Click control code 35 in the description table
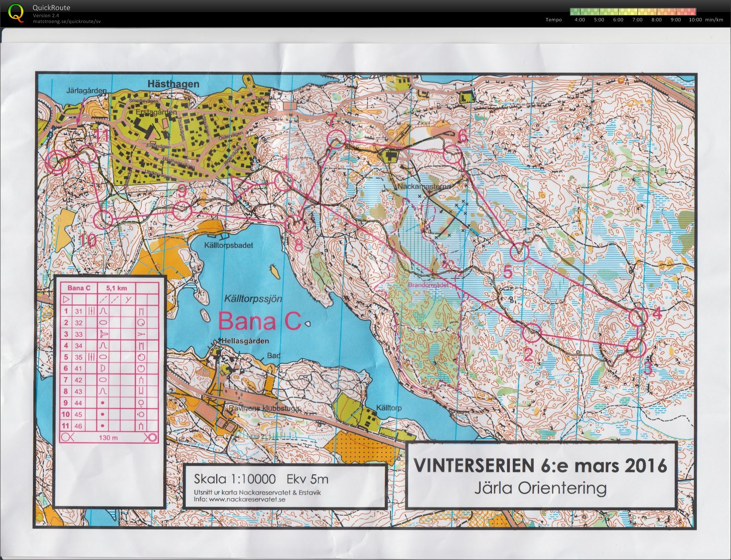The width and height of the screenshot is (731, 560). coord(79,357)
